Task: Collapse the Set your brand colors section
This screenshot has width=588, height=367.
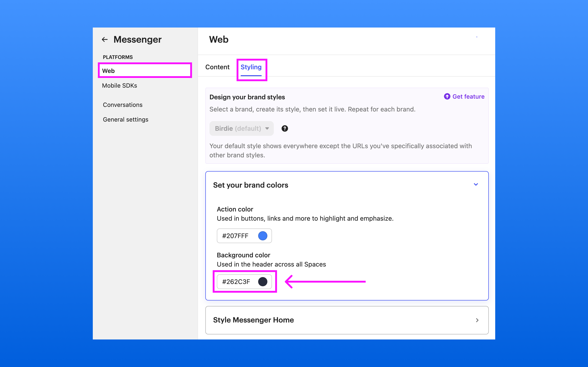Action: pos(476,184)
